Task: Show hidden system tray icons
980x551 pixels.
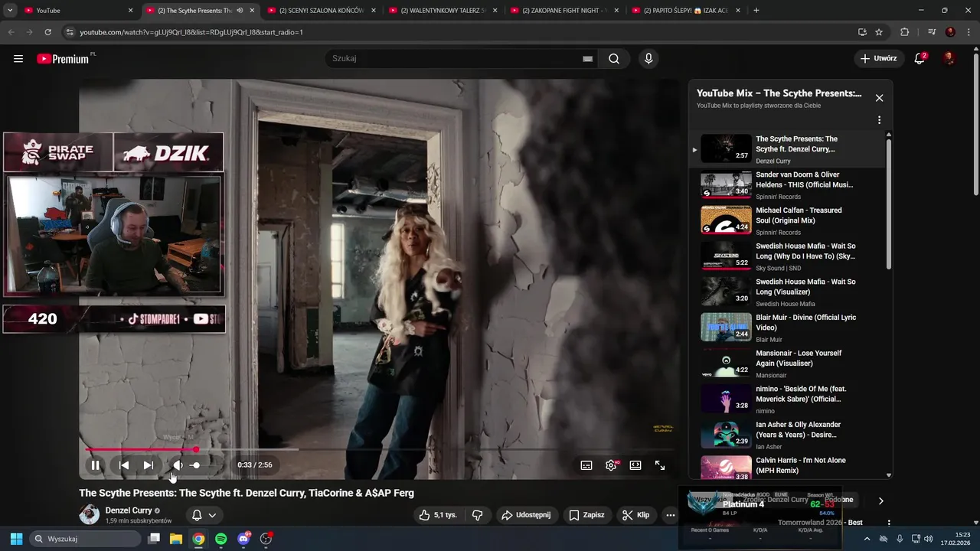Action: (867, 539)
